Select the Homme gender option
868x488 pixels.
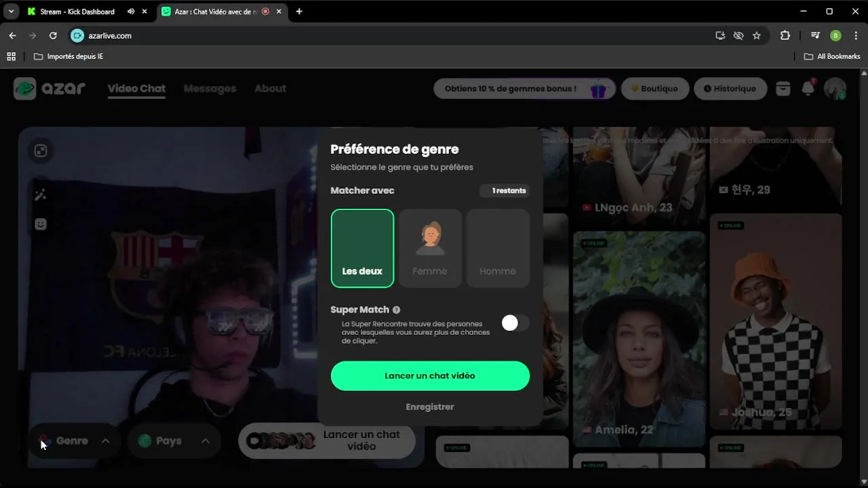(498, 248)
